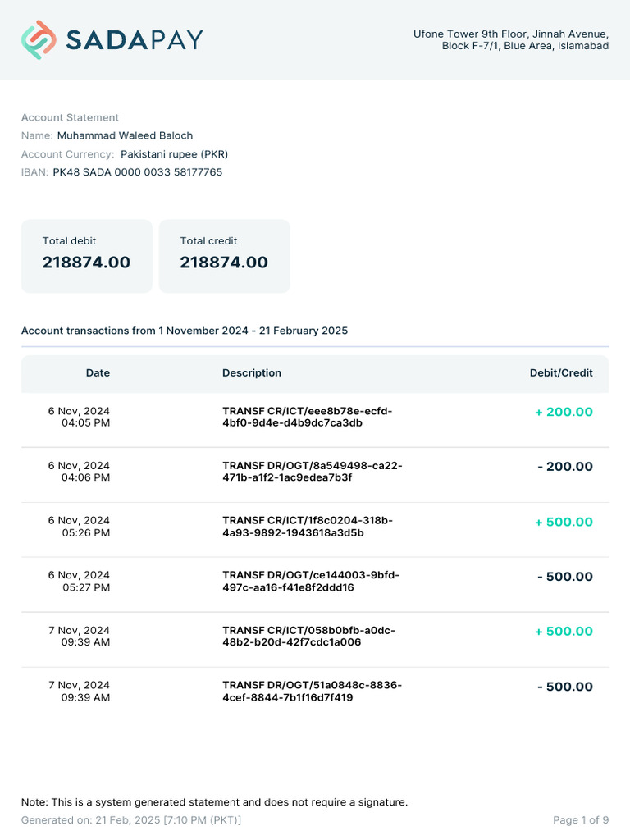
Task: Click the + 200.00 credit amount
Action: (564, 412)
